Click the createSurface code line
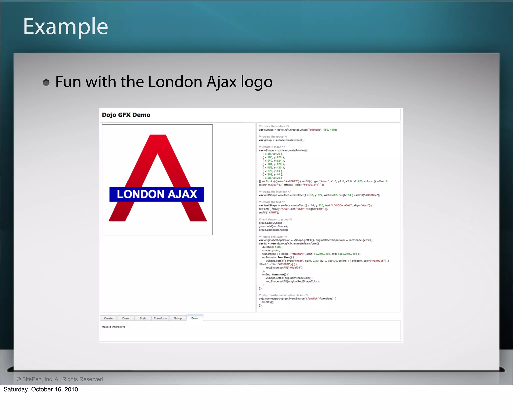 click(298, 130)
